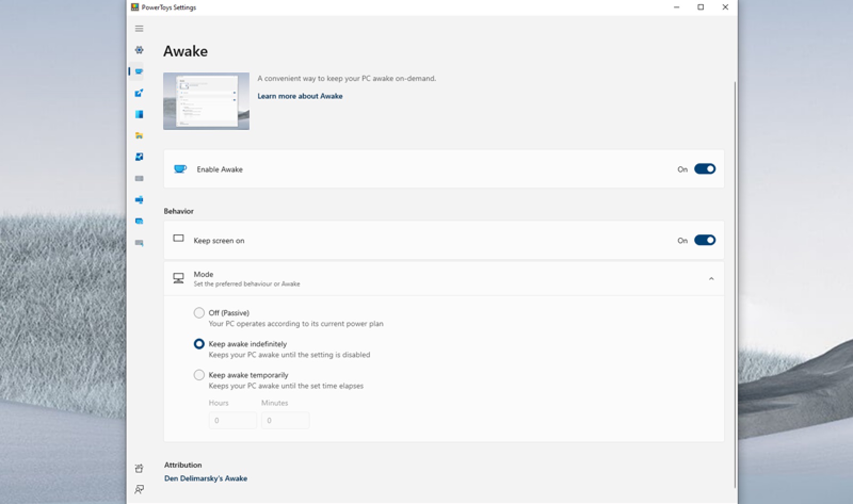Click the Behavior section label
Image resolution: width=853 pixels, height=504 pixels.
click(179, 211)
